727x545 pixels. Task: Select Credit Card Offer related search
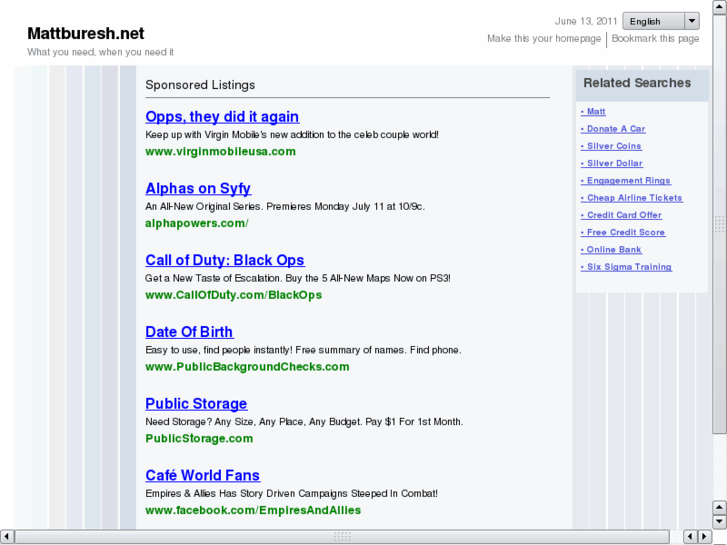(621, 215)
